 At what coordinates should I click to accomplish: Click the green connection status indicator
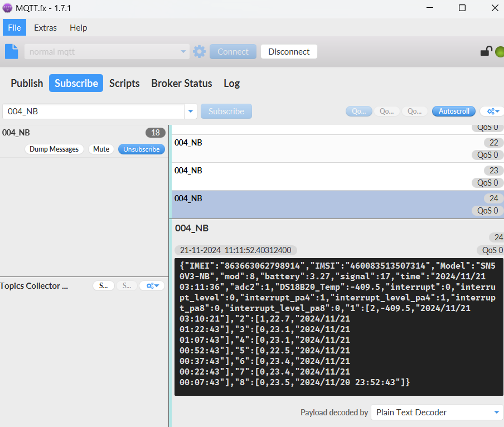(x=500, y=52)
